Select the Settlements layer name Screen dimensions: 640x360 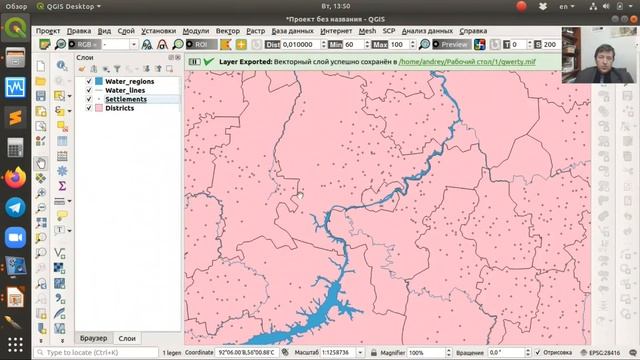point(126,99)
